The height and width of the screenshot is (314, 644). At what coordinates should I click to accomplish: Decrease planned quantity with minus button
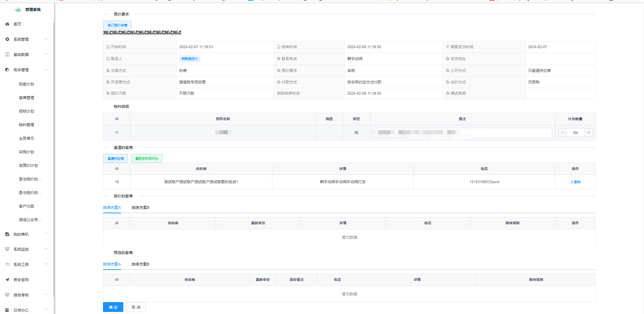point(562,133)
